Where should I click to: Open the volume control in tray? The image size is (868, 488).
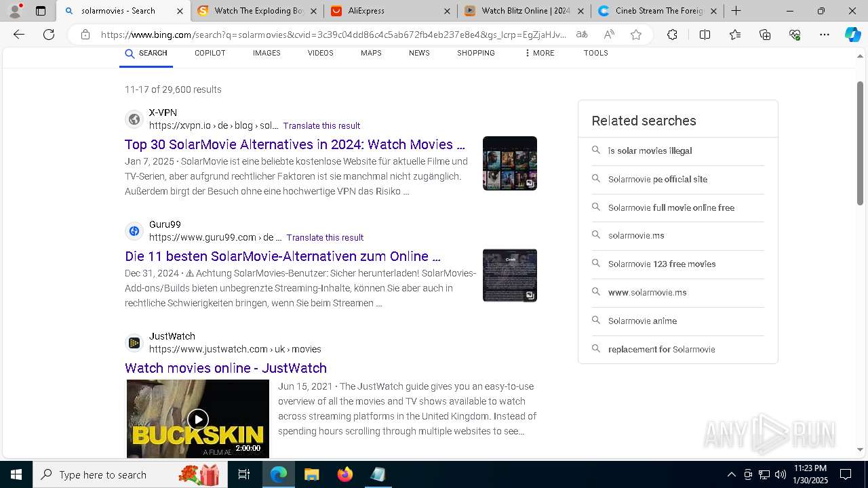click(781, 474)
